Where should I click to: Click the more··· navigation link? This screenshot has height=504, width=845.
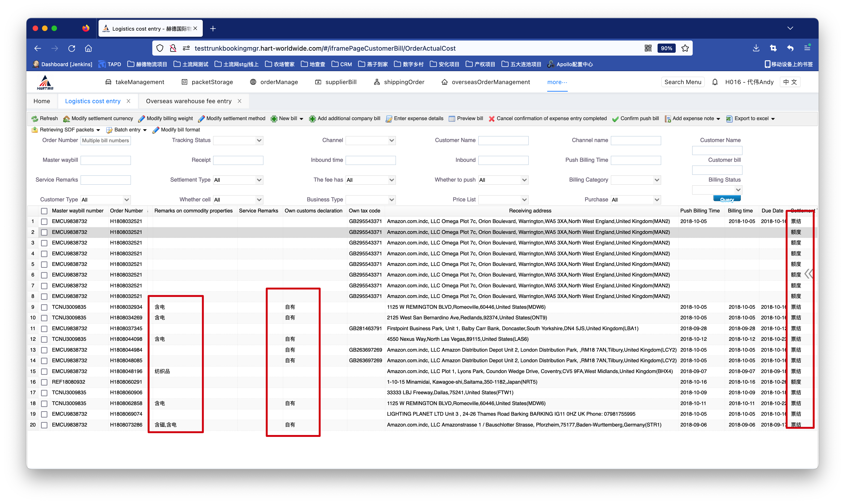[x=557, y=82]
